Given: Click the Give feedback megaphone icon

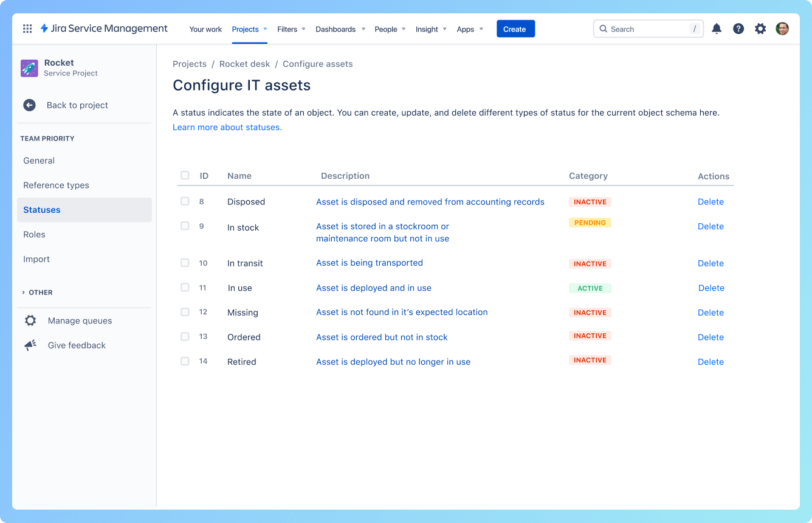Looking at the screenshot, I should pyautogui.click(x=30, y=345).
